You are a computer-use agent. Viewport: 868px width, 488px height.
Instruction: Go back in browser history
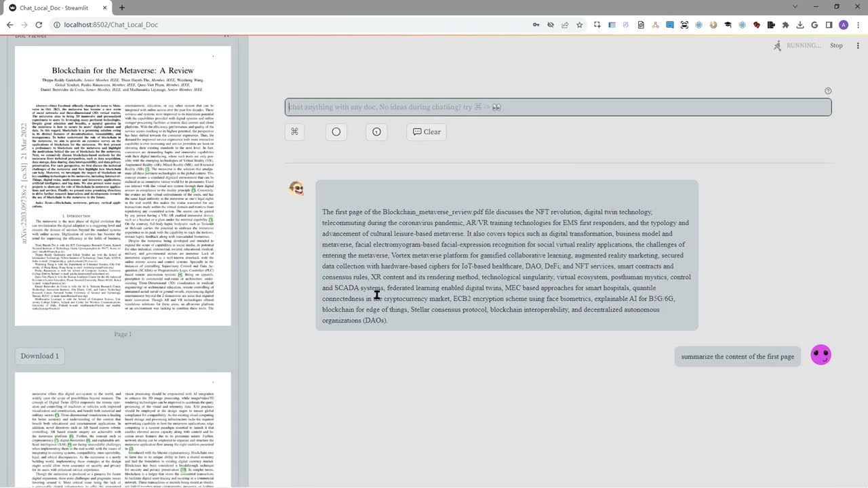9,25
